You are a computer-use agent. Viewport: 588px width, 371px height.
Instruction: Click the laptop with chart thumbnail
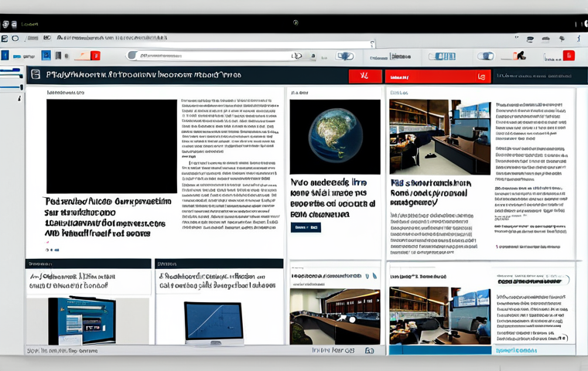point(214,323)
